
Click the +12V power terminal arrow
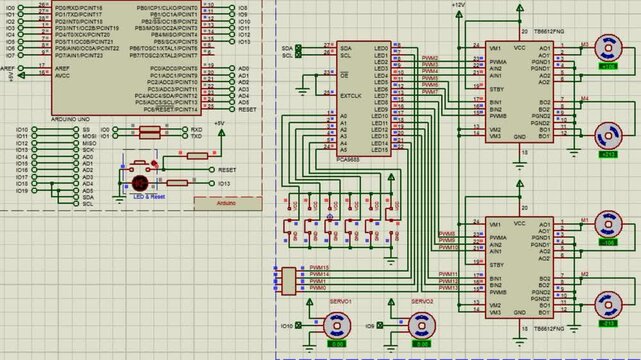pyautogui.click(x=459, y=14)
